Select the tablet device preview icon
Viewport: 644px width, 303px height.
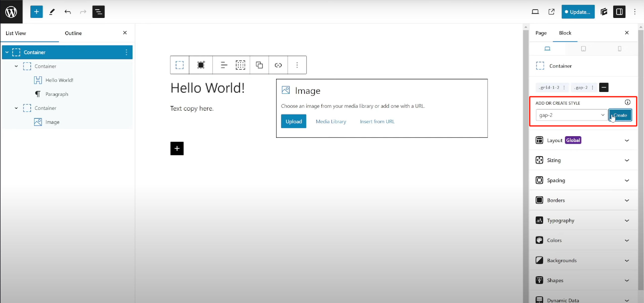(x=583, y=49)
